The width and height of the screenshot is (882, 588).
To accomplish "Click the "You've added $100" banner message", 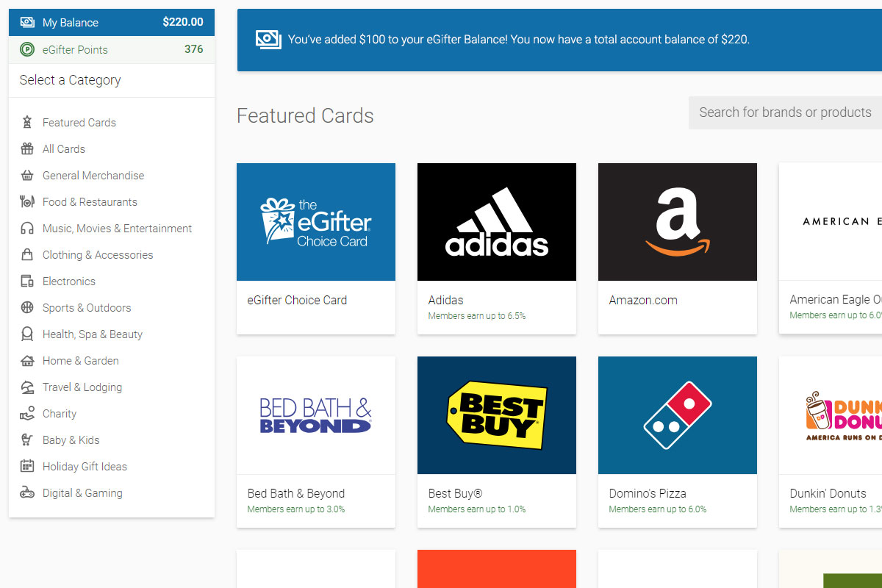I will point(519,40).
